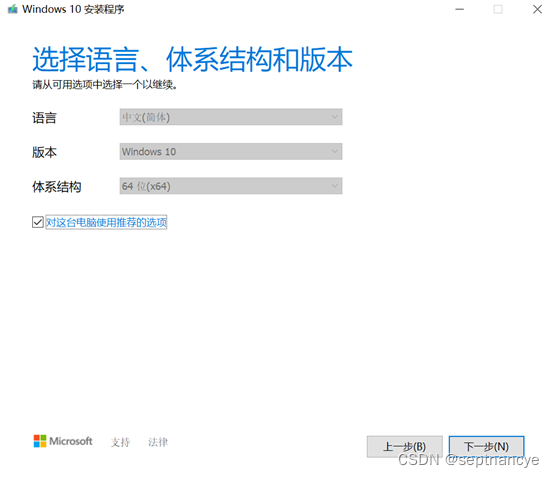Minimize the setup window
This screenshot has width=554, height=477.
click(459, 10)
